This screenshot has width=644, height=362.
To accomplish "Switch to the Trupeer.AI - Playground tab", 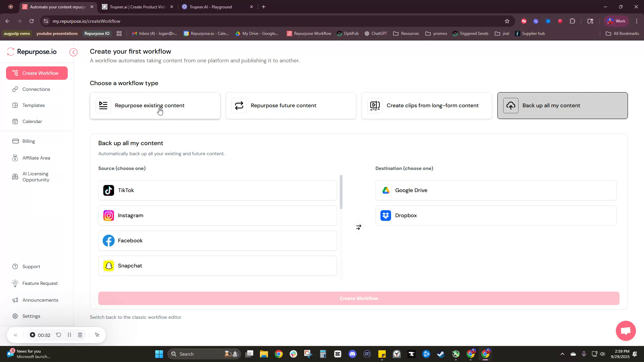I will [215, 7].
